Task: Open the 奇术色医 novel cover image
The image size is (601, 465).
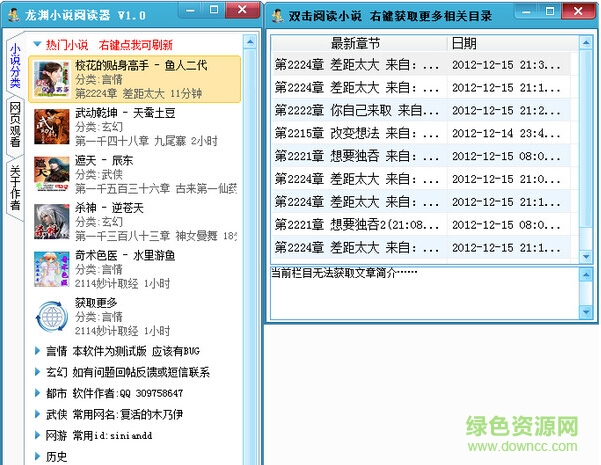Action: point(52,269)
